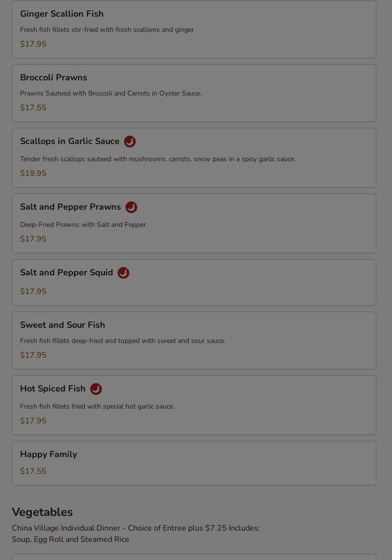392x560 pixels.
Task: Click spicy icon next to Salt and Pepper Squid
Action: (x=123, y=273)
